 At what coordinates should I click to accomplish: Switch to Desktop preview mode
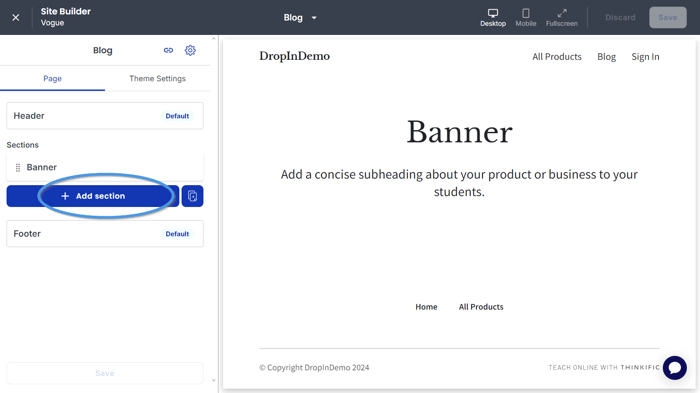point(493,17)
